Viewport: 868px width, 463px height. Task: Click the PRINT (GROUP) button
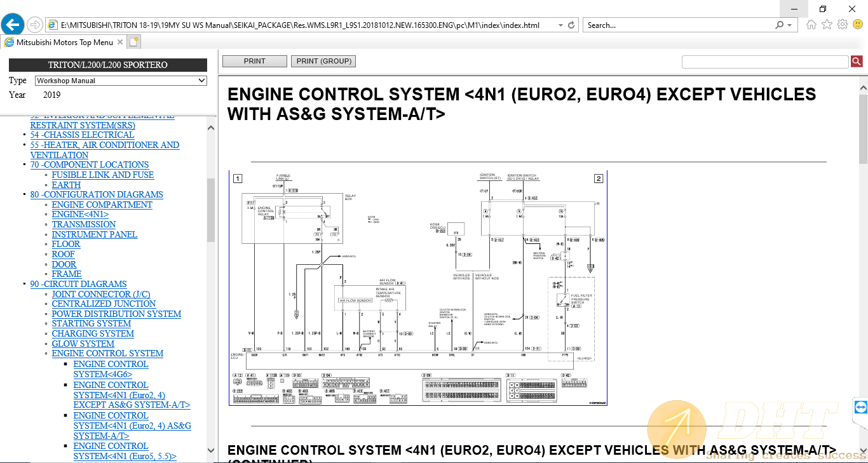(x=323, y=61)
